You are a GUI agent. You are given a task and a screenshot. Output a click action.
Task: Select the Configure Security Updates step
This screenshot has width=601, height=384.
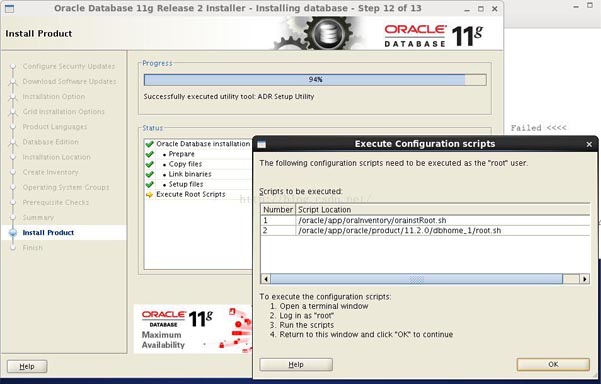(69, 66)
